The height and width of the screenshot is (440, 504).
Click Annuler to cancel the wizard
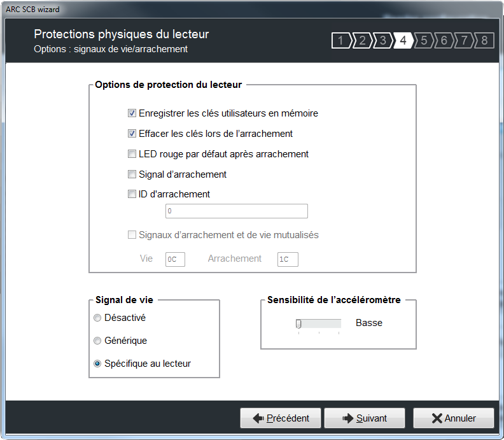[453, 418]
